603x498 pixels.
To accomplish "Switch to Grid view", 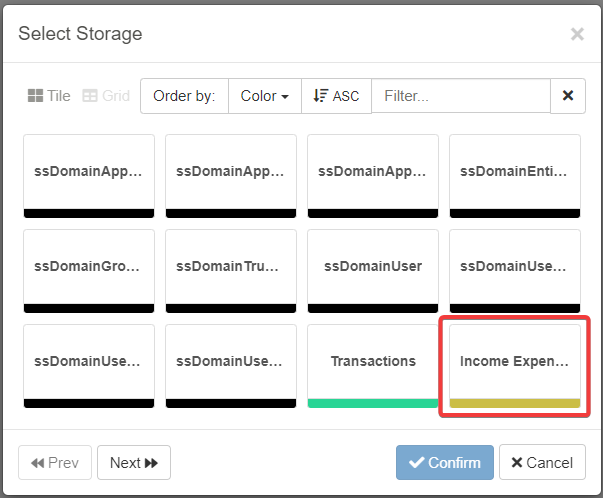I will click(106, 96).
